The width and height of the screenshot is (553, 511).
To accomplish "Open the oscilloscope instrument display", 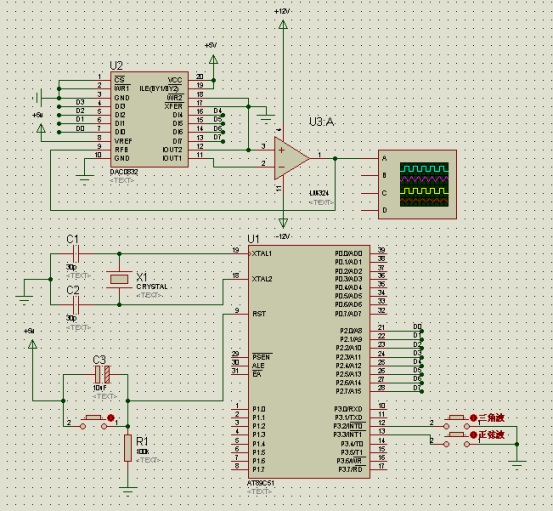I will 424,184.
